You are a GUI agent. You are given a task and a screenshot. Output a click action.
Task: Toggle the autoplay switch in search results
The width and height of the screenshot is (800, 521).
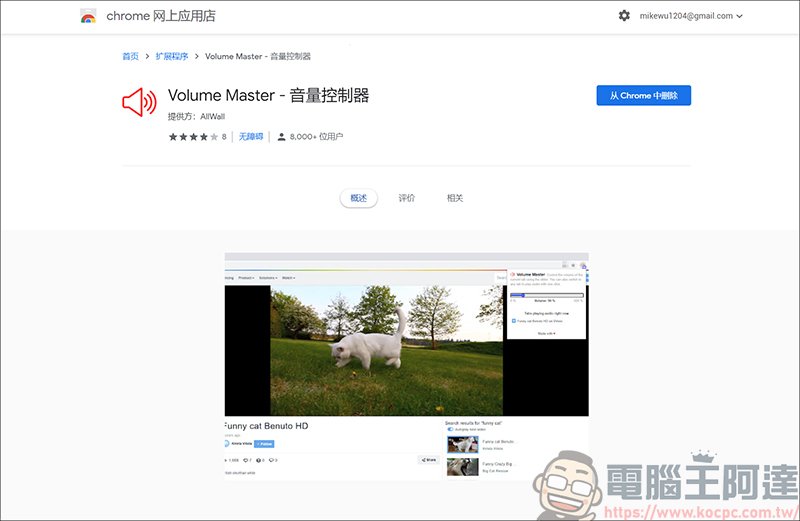451,429
